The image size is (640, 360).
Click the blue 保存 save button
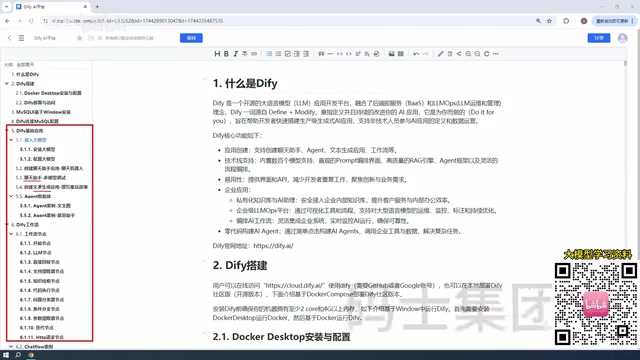coord(191,38)
